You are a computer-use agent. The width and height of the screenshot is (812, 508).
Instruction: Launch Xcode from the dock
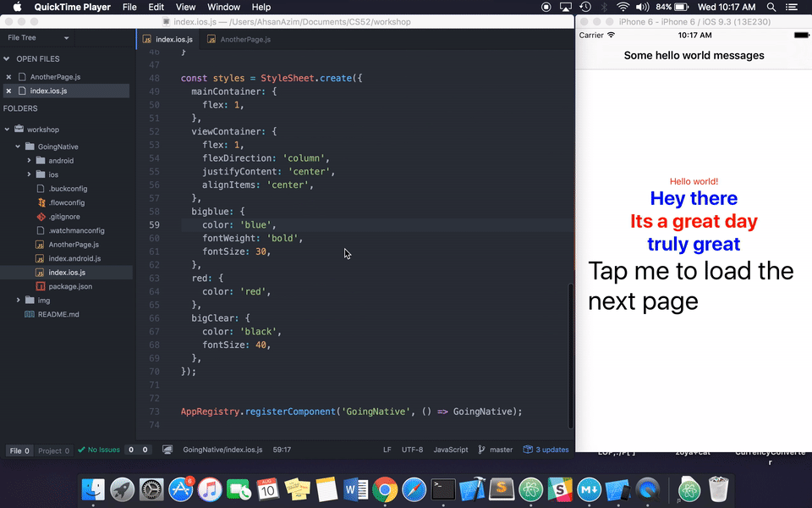472,489
